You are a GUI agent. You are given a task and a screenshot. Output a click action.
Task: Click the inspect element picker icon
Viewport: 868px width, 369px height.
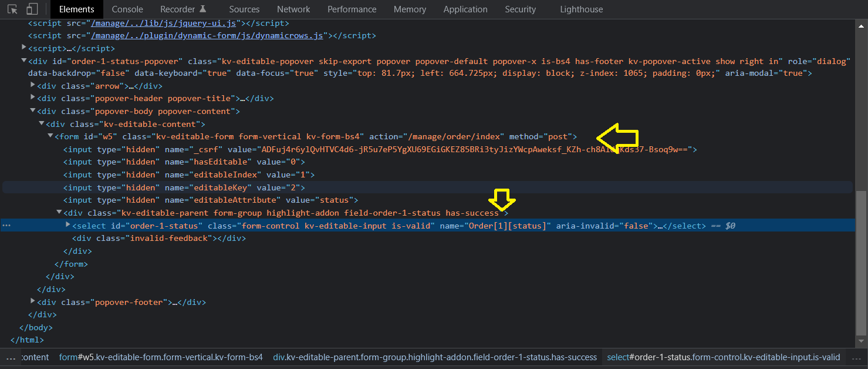coord(12,9)
